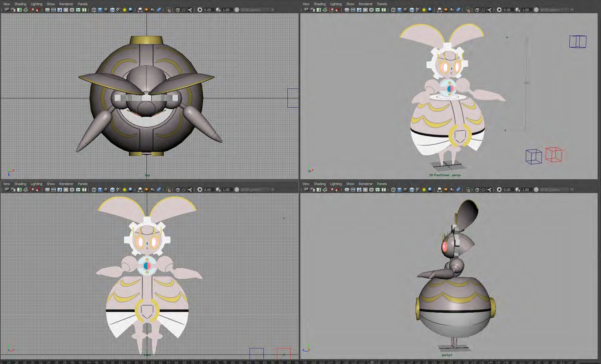Screen dimensions: 601x364
Task: Click Motion Blur icon in persp panel
Action: (446, 10)
